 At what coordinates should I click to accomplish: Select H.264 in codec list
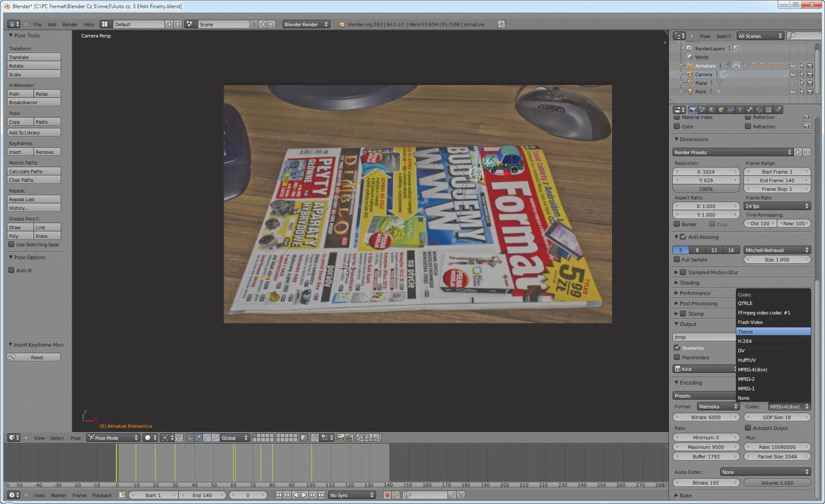(x=773, y=341)
